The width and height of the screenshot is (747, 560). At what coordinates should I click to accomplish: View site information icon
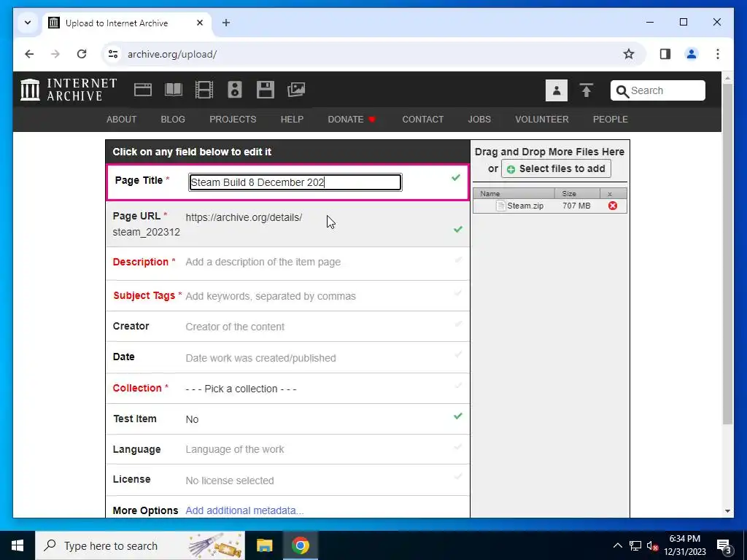pyautogui.click(x=113, y=54)
